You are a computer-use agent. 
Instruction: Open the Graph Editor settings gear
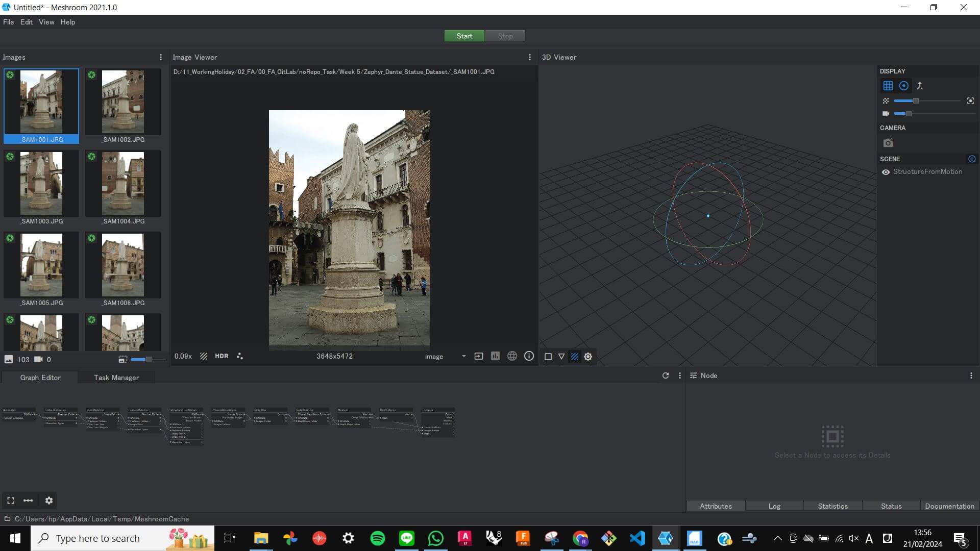coord(49,500)
